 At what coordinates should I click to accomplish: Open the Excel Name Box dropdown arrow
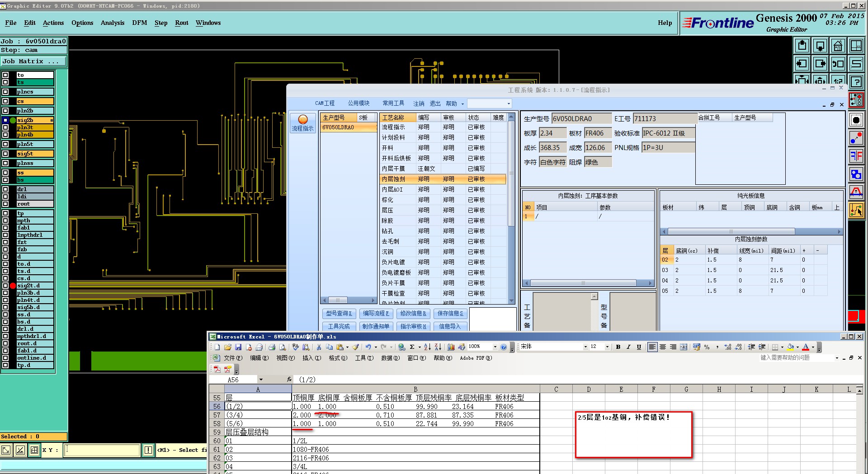click(261, 380)
